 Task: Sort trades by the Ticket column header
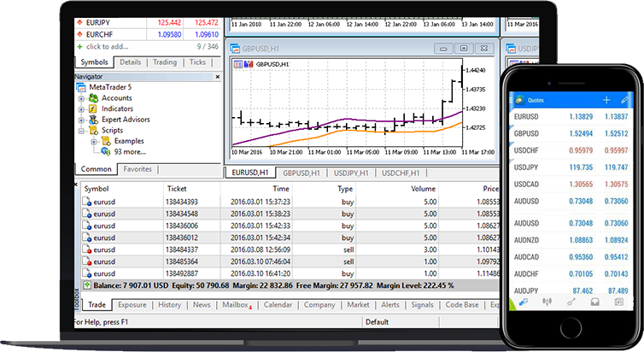coord(177,189)
